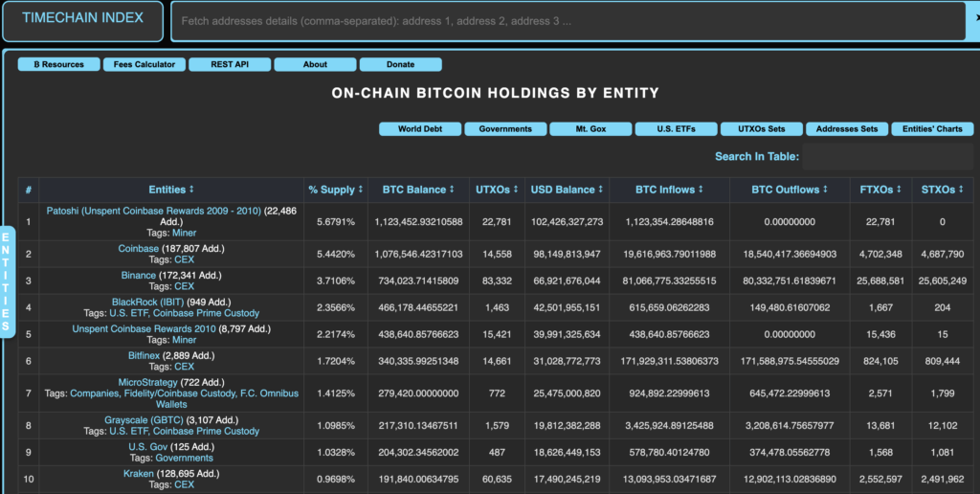Click the Search In Table field

click(886, 157)
